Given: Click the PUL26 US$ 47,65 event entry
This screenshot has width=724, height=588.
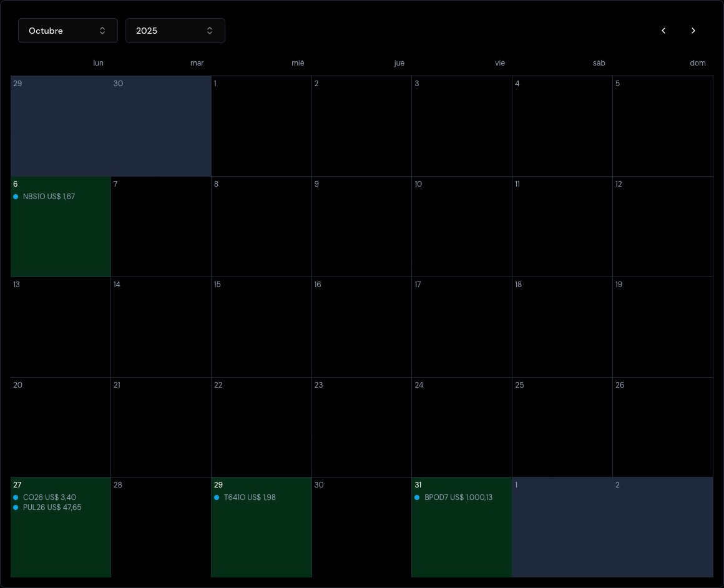Looking at the screenshot, I should point(52,507).
